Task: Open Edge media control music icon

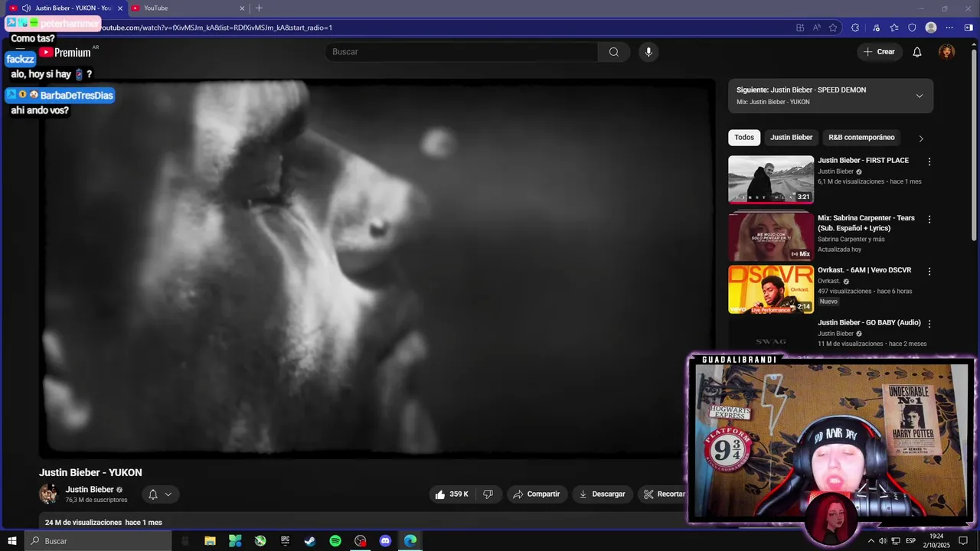Action: pos(877,28)
